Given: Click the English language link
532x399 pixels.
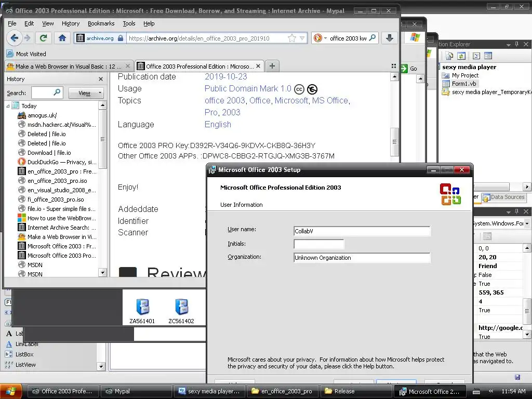Looking at the screenshot, I should (x=218, y=124).
